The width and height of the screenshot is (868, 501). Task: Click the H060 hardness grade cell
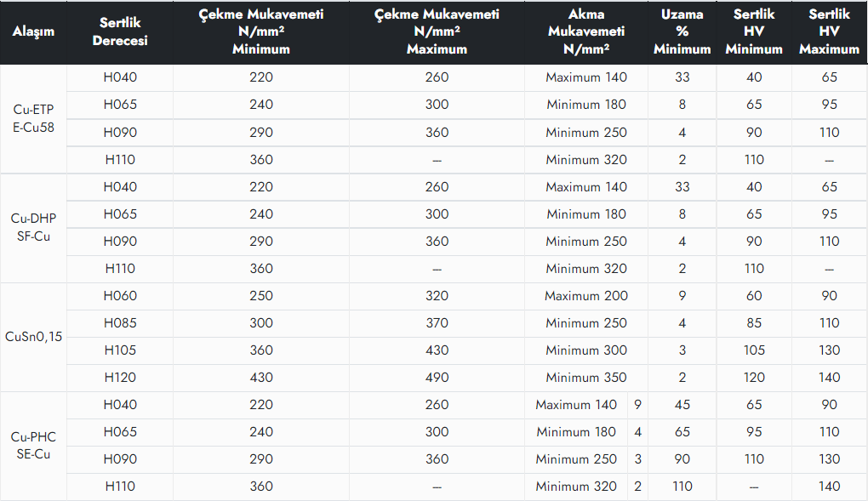pos(120,296)
